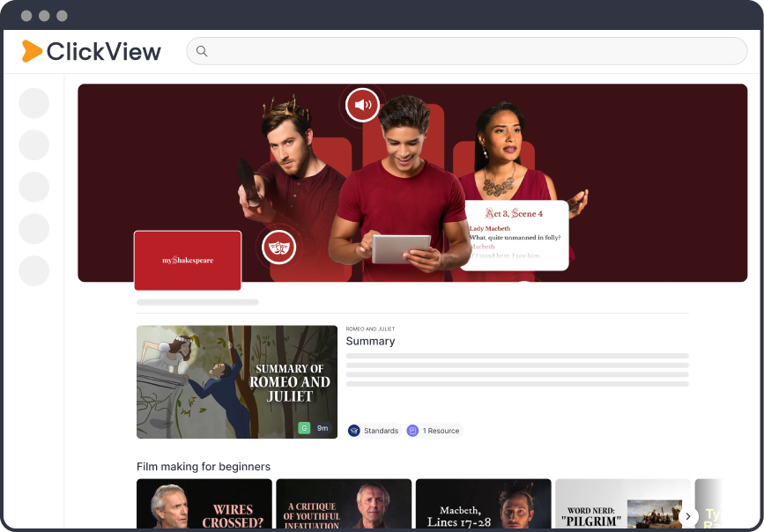This screenshot has width=764, height=532.
Task: Click the second sidebar circle icon
Action: click(x=34, y=144)
